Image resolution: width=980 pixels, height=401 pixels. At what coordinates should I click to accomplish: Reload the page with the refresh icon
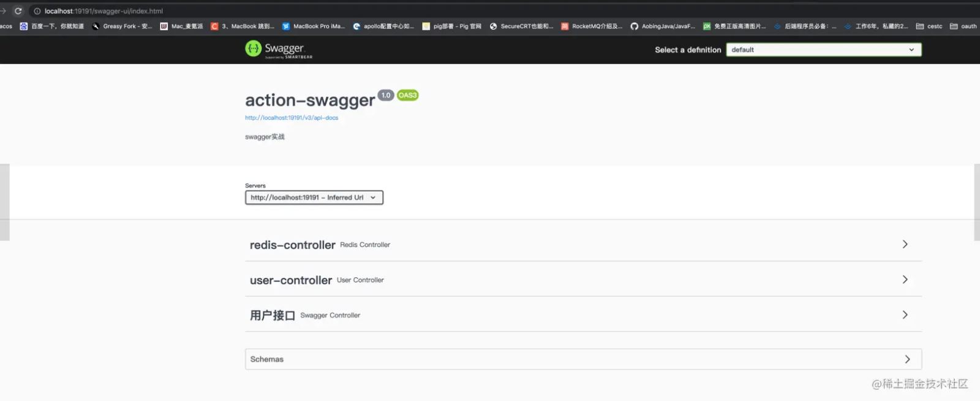click(x=18, y=11)
